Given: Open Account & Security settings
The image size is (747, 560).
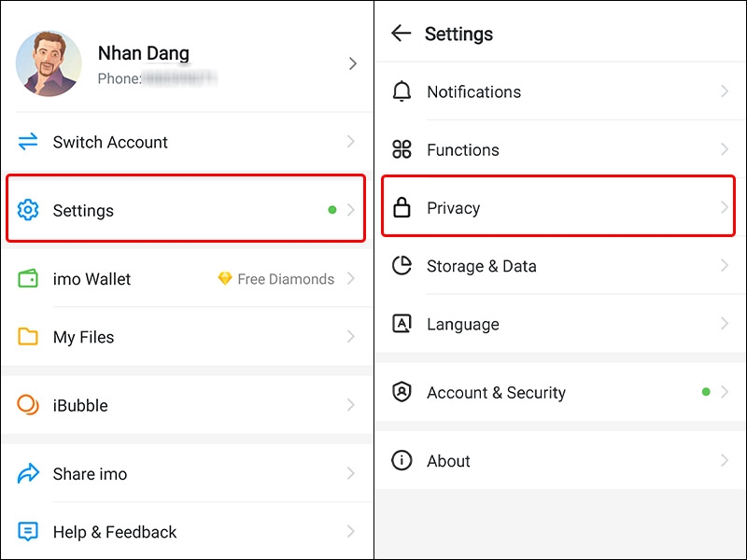Looking at the screenshot, I should (561, 391).
